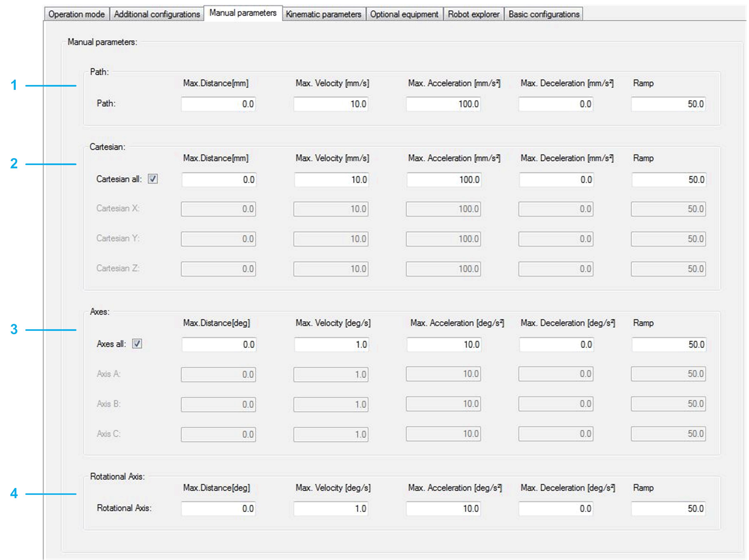749x560 pixels.
Task: Select Cartesian all Max. Deceleration field
Action: 556,179
